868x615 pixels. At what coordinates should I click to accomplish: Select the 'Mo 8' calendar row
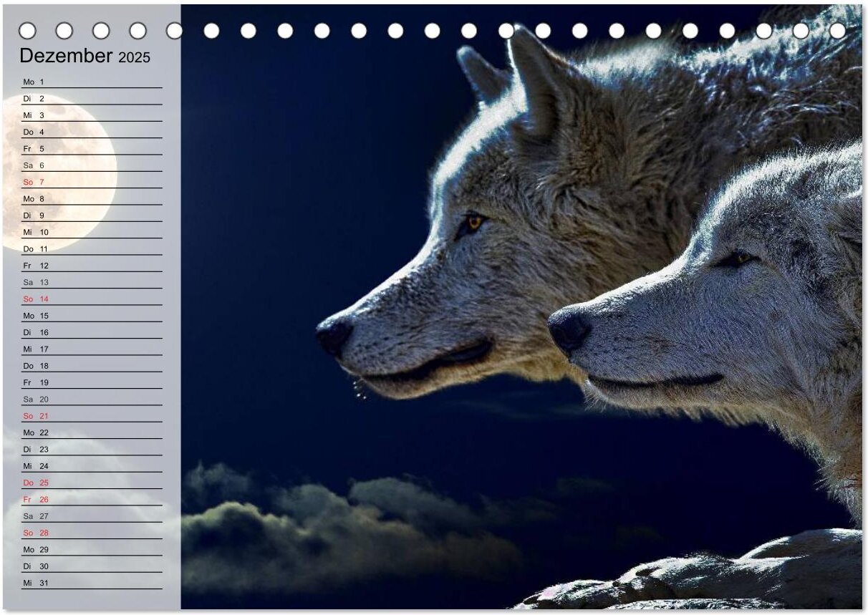pyautogui.click(x=92, y=198)
